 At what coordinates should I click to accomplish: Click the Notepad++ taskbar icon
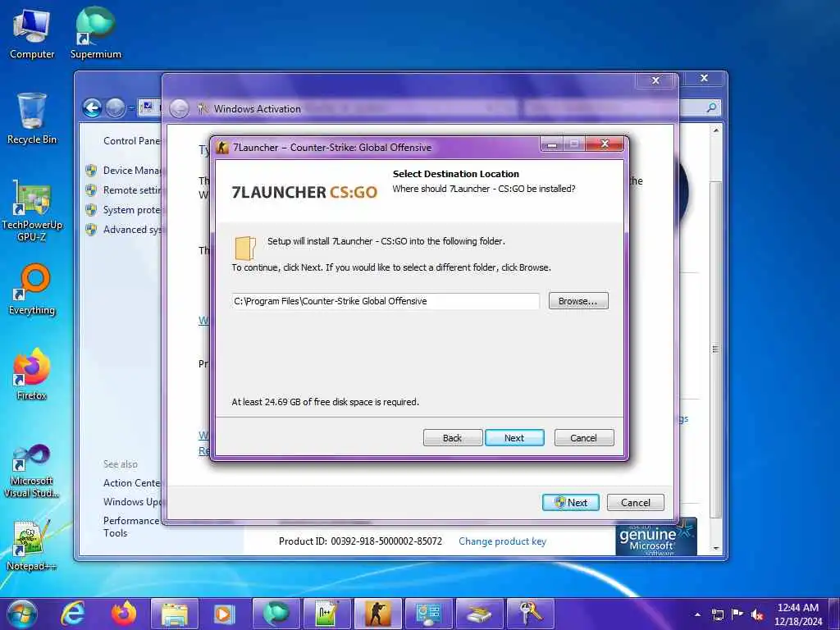[x=326, y=614]
